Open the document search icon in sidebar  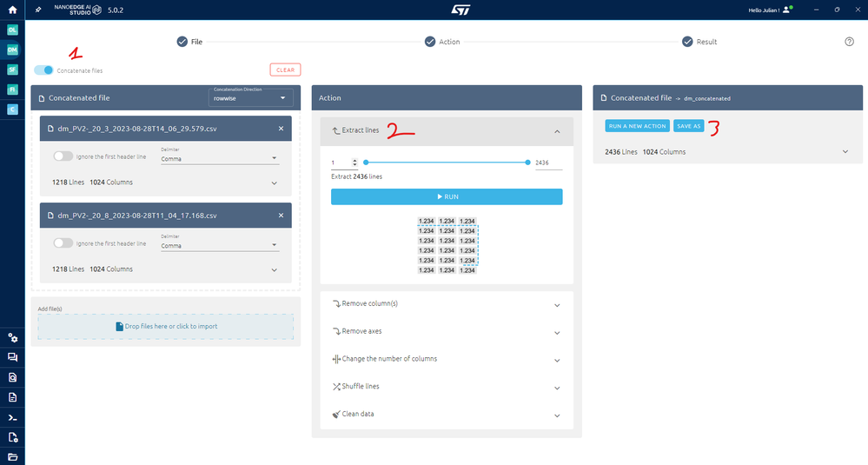pos(12,377)
